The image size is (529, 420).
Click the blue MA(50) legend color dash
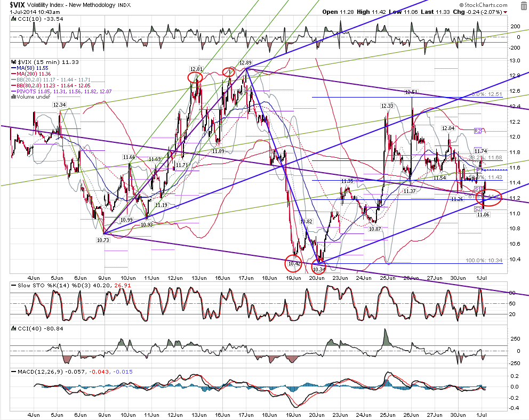(12, 68)
